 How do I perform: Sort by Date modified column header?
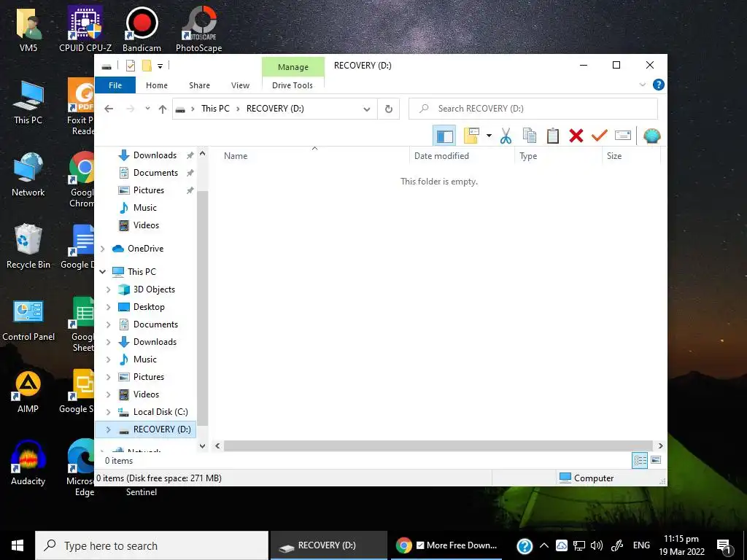462,156
